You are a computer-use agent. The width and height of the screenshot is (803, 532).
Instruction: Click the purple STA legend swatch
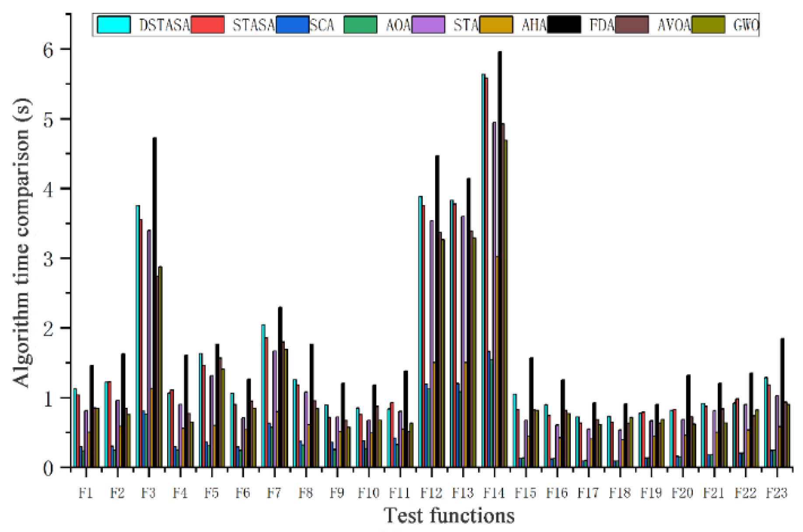[x=429, y=25]
